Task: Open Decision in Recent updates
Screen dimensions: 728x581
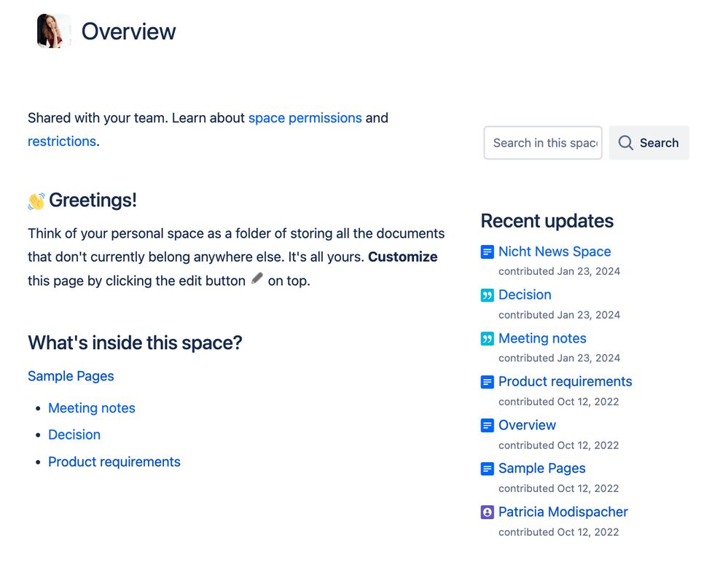Action: [525, 295]
